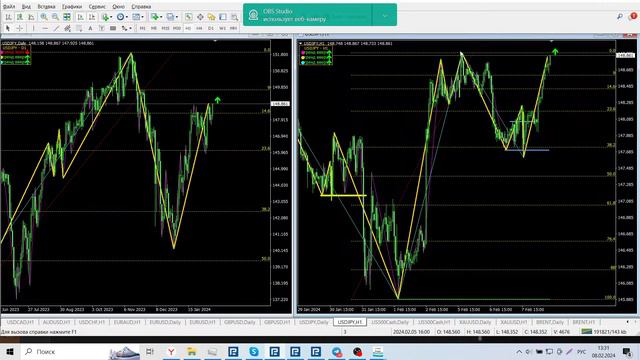Toggle chart shift from right border
This screenshot has height=360, width=640.
tap(92, 17)
